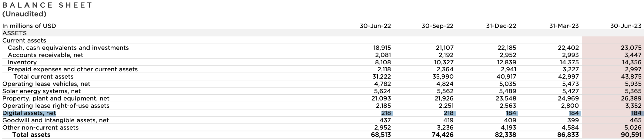Click 'Total assets' bold row label
The height and width of the screenshot is (139, 644).
31,135
